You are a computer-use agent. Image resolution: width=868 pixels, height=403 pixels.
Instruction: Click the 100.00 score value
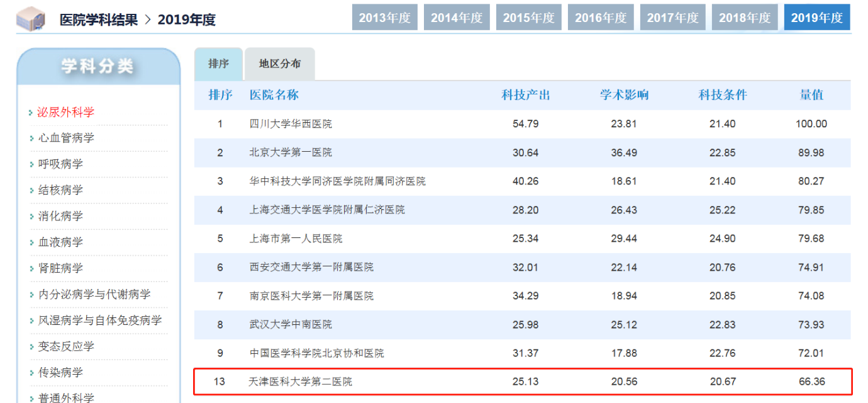click(x=811, y=124)
